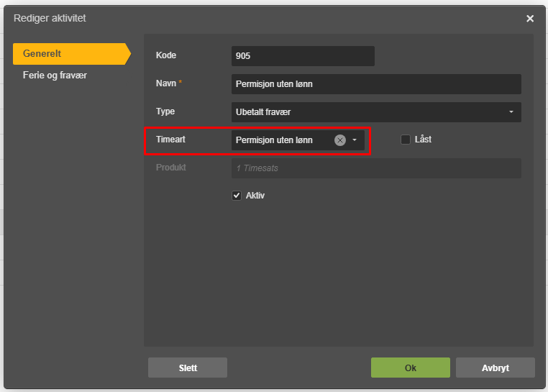Screen dimensions: 548x392
Task: Click the Slett button
Action: (188, 368)
